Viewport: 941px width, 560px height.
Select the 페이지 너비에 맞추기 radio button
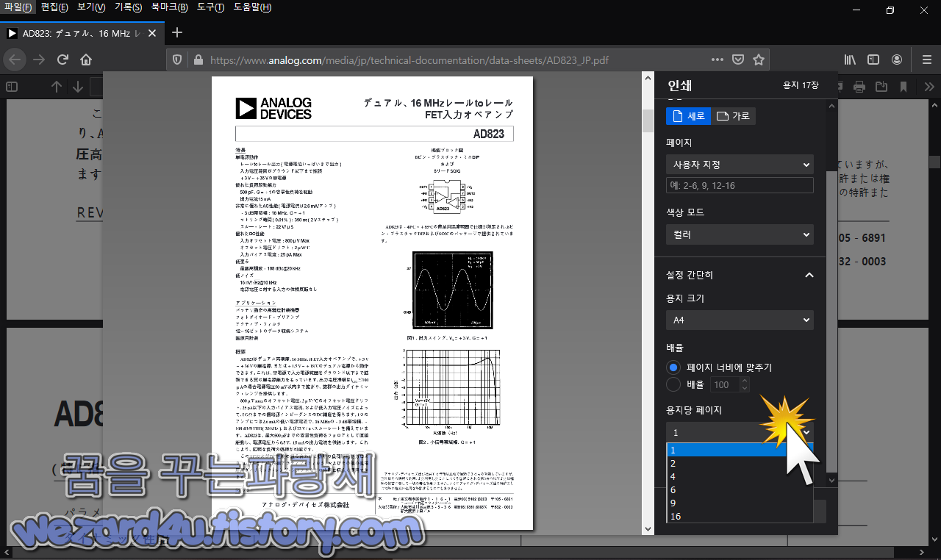(673, 367)
